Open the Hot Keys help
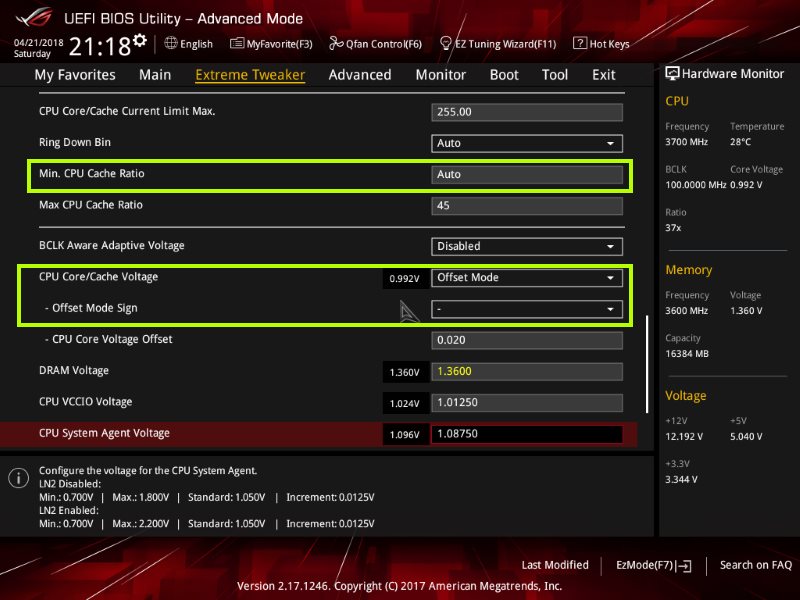800x600 pixels. point(601,44)
